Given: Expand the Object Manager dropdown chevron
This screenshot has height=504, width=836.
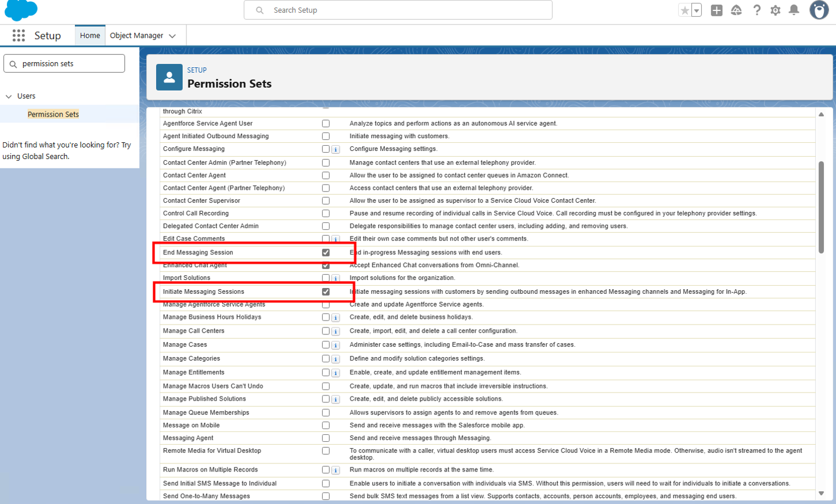Looking at the screenshot, I should [172, 36].
